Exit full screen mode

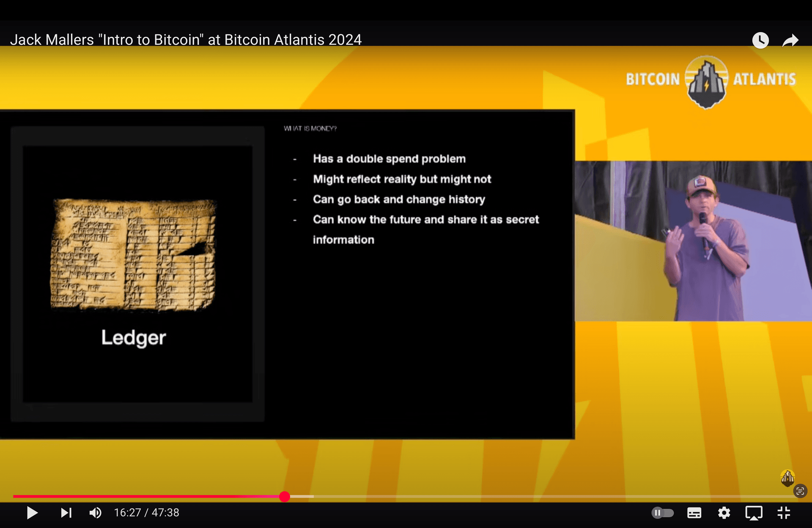click(784, 513)
